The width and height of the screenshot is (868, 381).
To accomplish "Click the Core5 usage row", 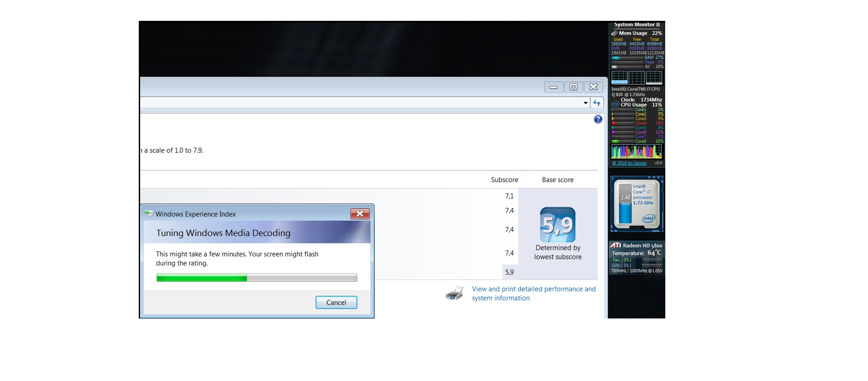I will [637, 128].
